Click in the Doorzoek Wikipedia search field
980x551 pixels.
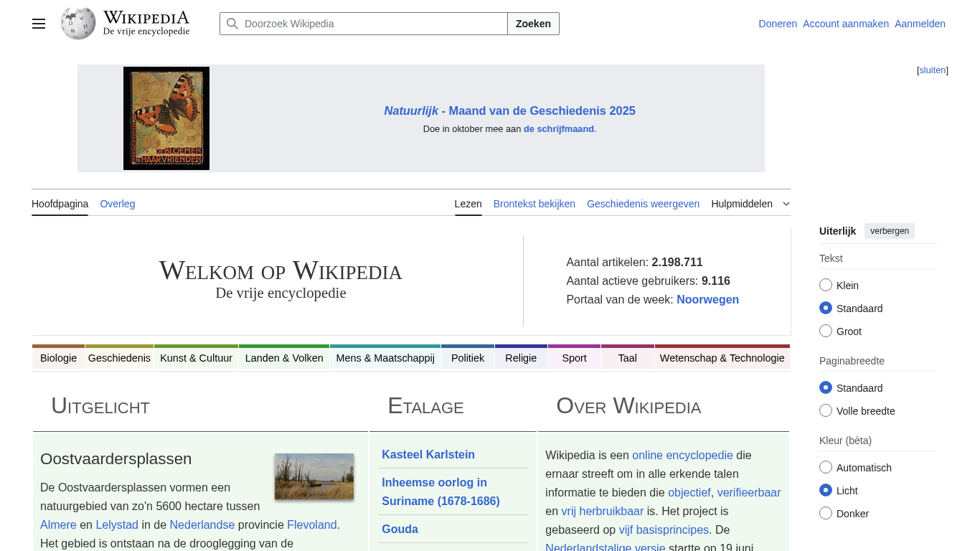pyautogui.click(x=373, y=24)
